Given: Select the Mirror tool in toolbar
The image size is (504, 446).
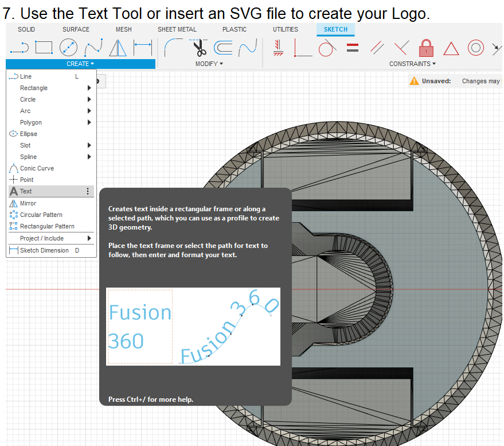Looking at the screenshot, I should click(x=118, y=48).
